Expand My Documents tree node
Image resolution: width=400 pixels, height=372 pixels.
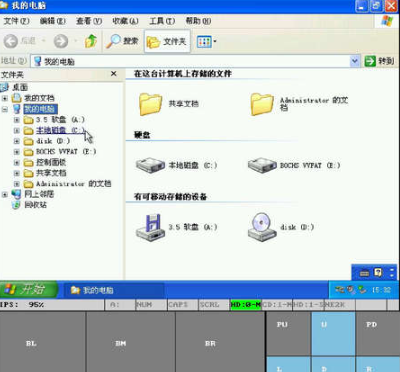point(5,98)
